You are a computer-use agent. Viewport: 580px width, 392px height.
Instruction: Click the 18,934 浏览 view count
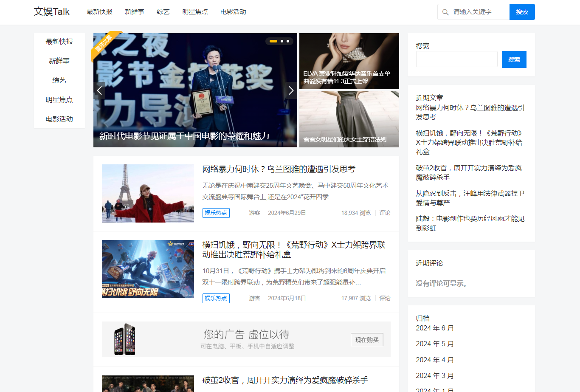pos(356,213)
